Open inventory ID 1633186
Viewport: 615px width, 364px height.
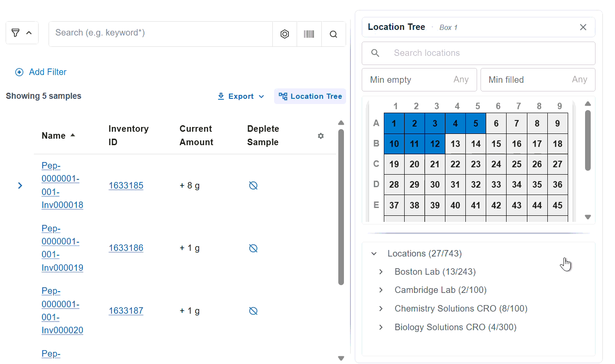(x=126, y=248)
